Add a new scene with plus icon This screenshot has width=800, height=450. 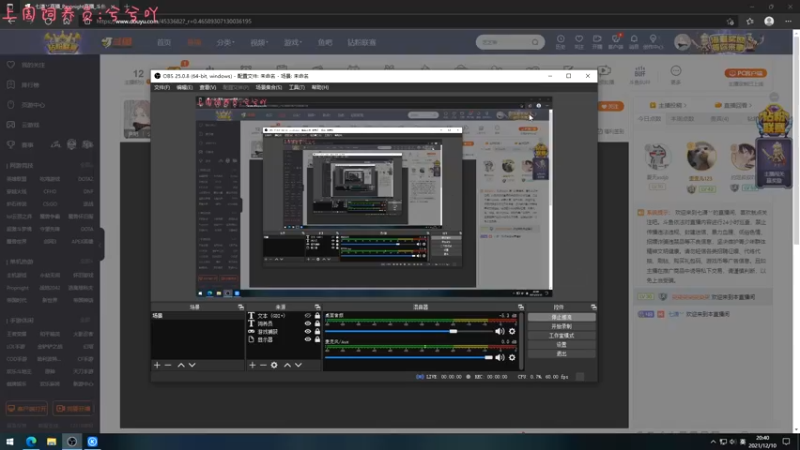[x=157, y=365]
